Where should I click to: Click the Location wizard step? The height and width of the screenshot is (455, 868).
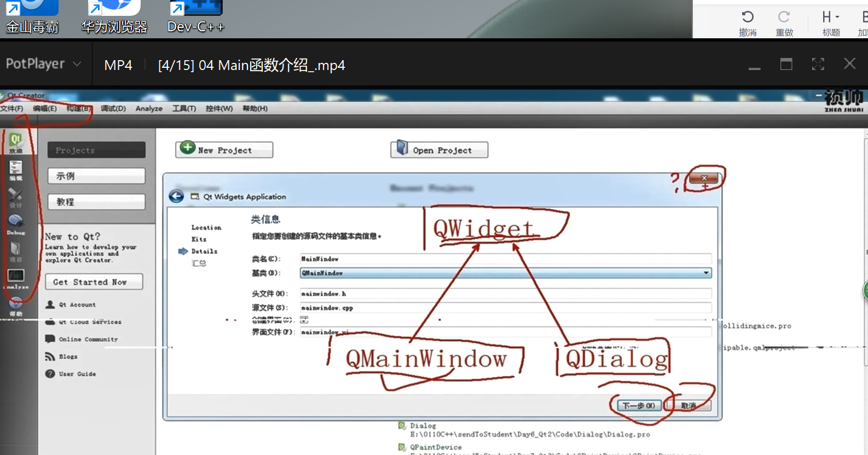(206, 227)
